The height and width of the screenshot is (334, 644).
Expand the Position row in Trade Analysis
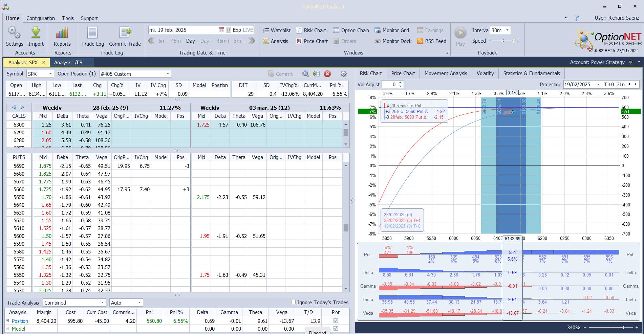point(7,321)
